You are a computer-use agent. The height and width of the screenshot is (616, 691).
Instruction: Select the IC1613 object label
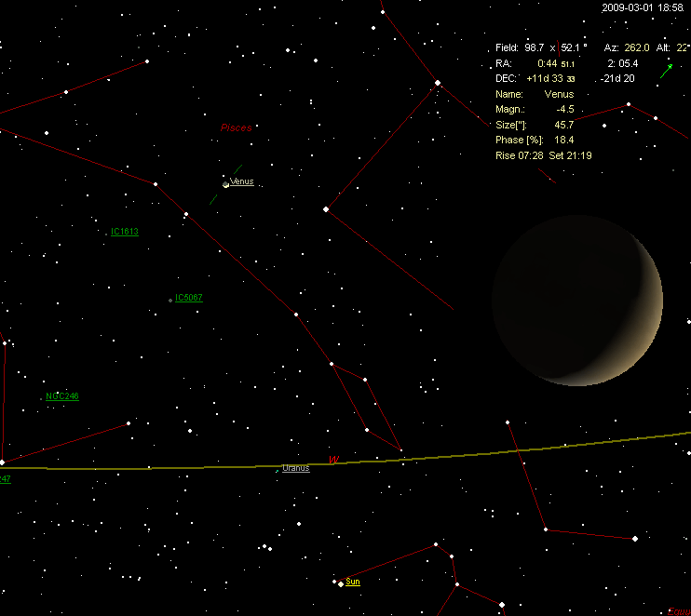pyautogui.click(x=125, y=232)
